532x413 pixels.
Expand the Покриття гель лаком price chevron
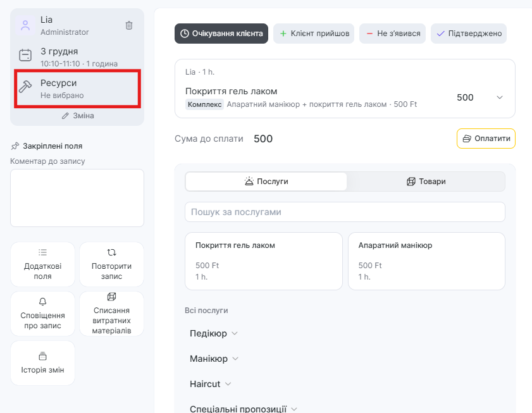[x=500, y=97]
